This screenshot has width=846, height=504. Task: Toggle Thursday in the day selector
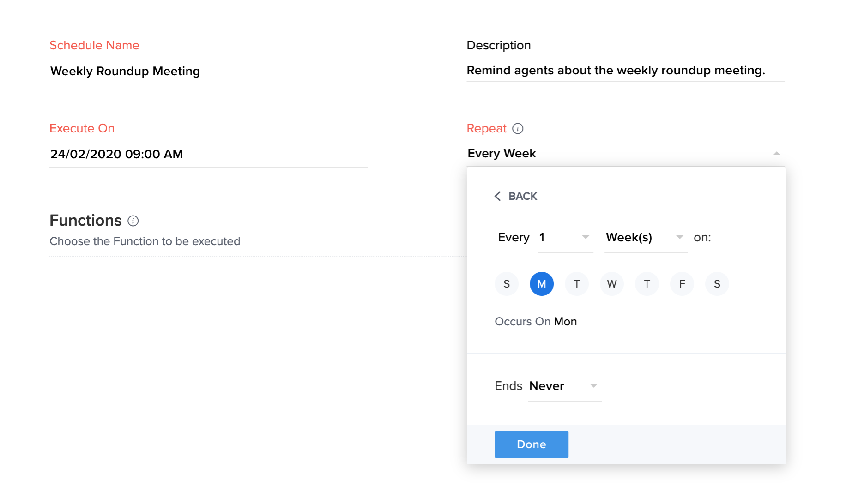(647, 284)
